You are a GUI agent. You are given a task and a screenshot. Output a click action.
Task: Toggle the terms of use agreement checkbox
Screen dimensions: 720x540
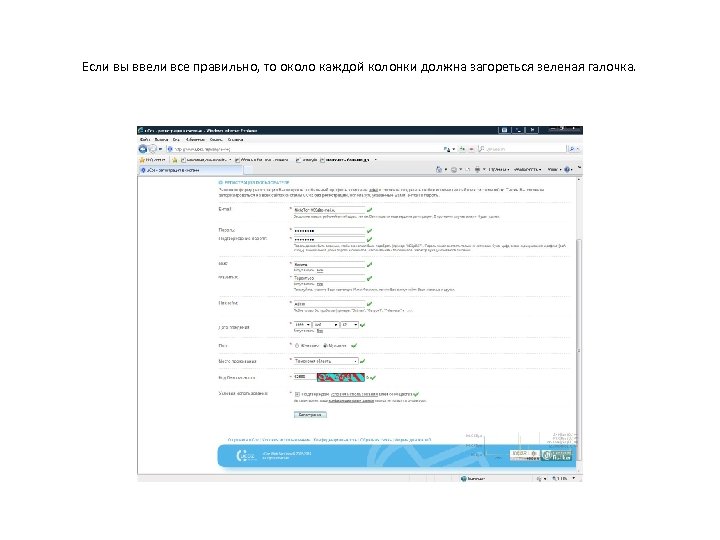coord(298,394)
